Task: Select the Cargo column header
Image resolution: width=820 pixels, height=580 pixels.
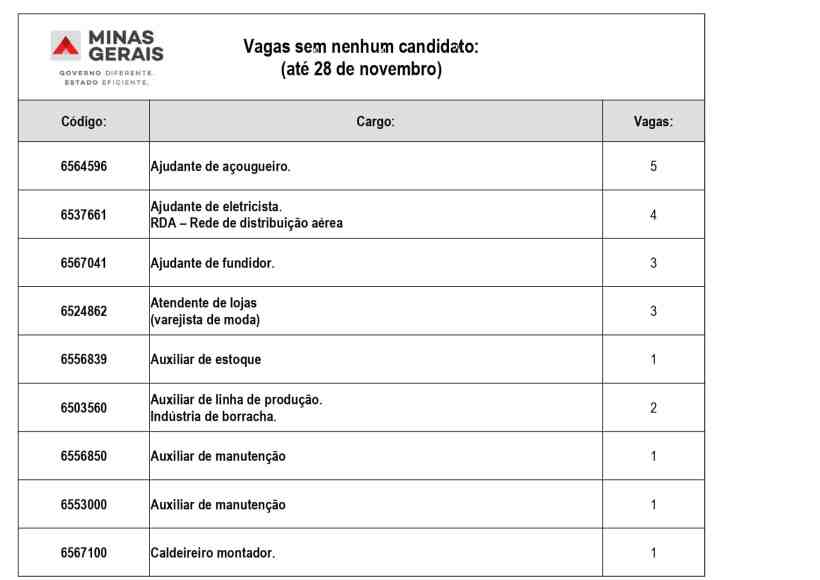Action: coord(375,121)
